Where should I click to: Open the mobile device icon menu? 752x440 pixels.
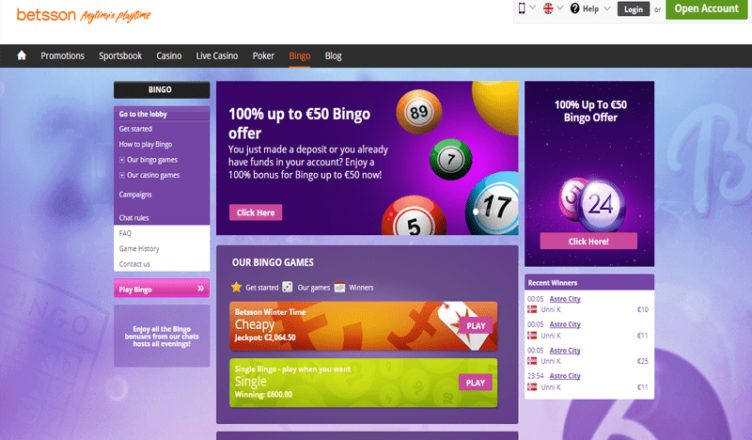[x=522, y=8]
